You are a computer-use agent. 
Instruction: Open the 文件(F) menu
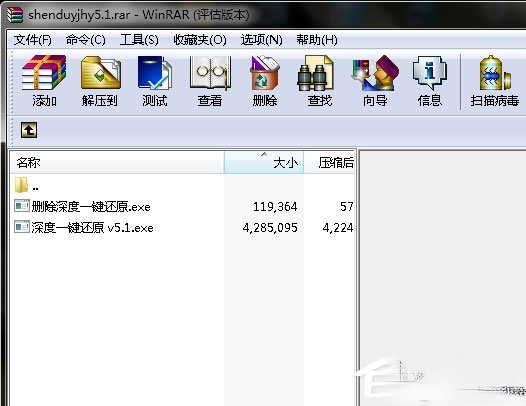click(33, 40)
